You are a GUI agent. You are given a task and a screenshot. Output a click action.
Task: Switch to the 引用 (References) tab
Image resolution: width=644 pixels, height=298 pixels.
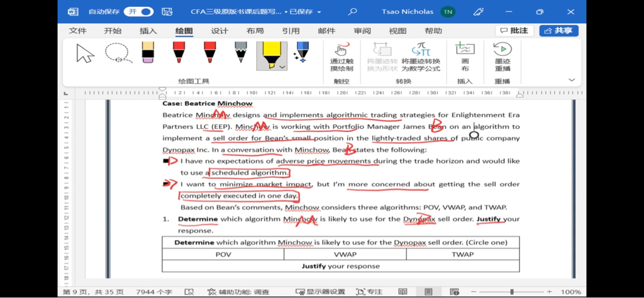291,31
